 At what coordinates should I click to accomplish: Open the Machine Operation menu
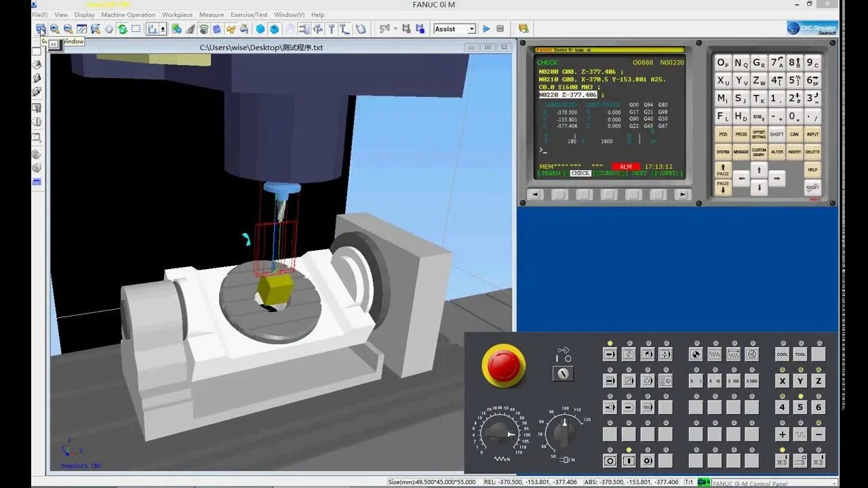[128, 14]
